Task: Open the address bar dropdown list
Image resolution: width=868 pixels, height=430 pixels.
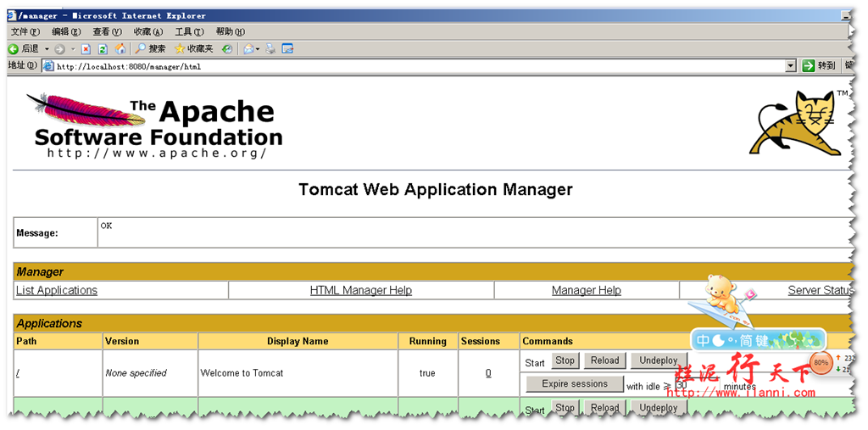Action: tap(790, 66)
